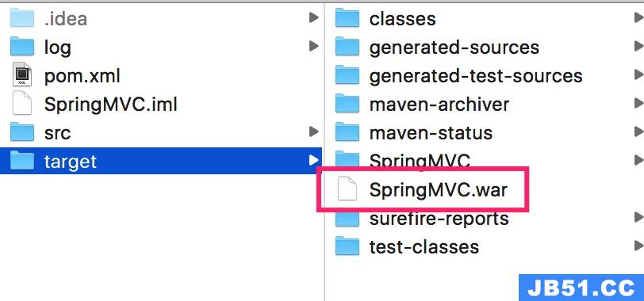Select the pom.xml file icon
Image resolution: width=644 pixels, height=301 pixels.
(x=21, y=74)
